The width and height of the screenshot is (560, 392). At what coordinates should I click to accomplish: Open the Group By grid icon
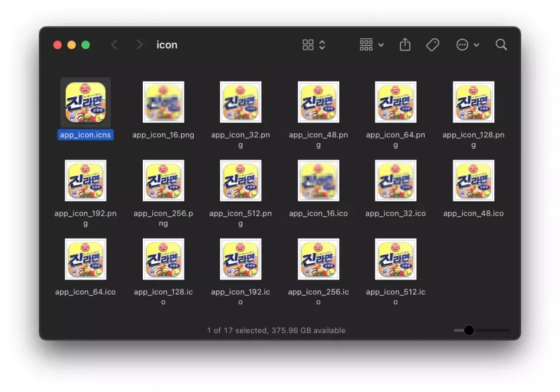(x=366, y=45)
